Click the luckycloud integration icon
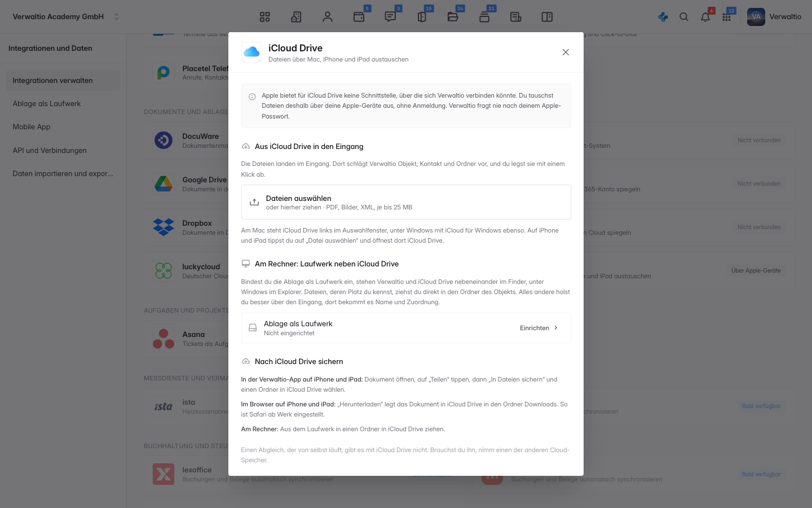 [164, 270]
